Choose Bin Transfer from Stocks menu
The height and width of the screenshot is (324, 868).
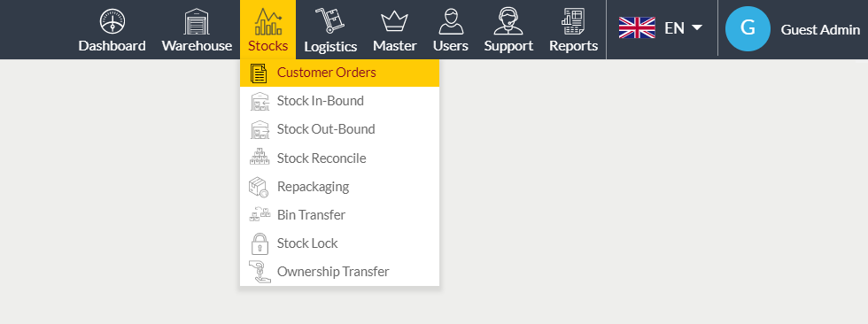click(x=339, y=215)
